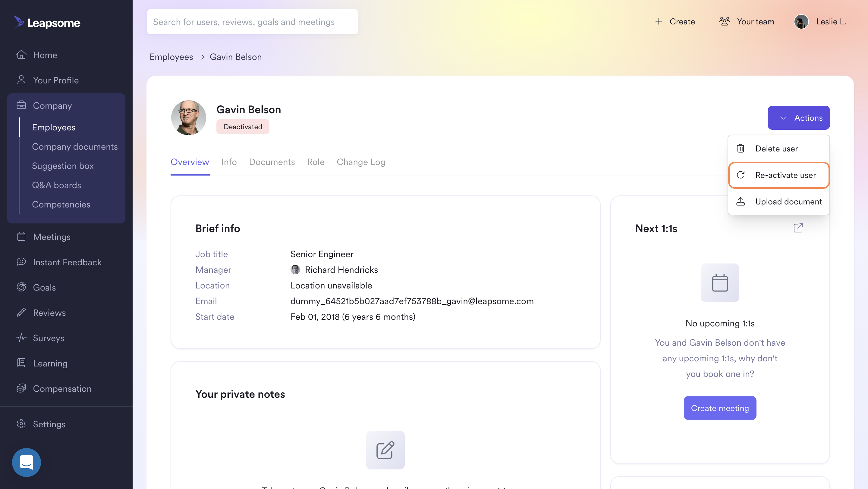This screenshot has width=868, height=489.
Task: Go back to Employees via breadcrumb
Action: pyautogui.click(x=171, y=57)
